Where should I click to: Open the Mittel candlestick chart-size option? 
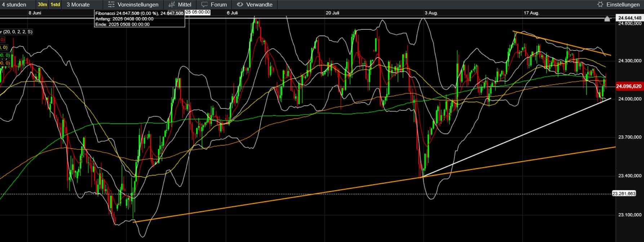point(180,5)
